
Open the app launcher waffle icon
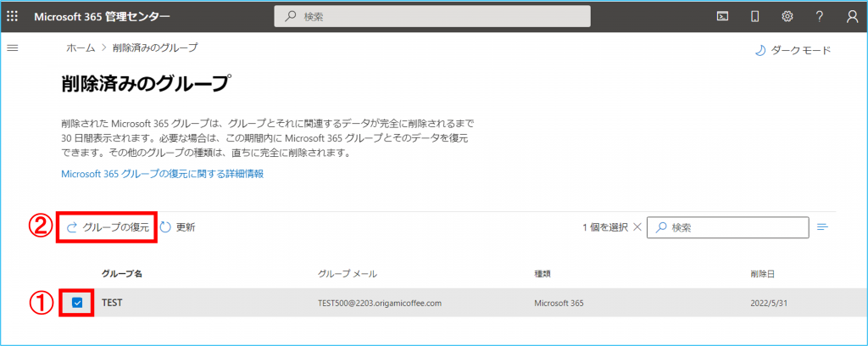13,16
